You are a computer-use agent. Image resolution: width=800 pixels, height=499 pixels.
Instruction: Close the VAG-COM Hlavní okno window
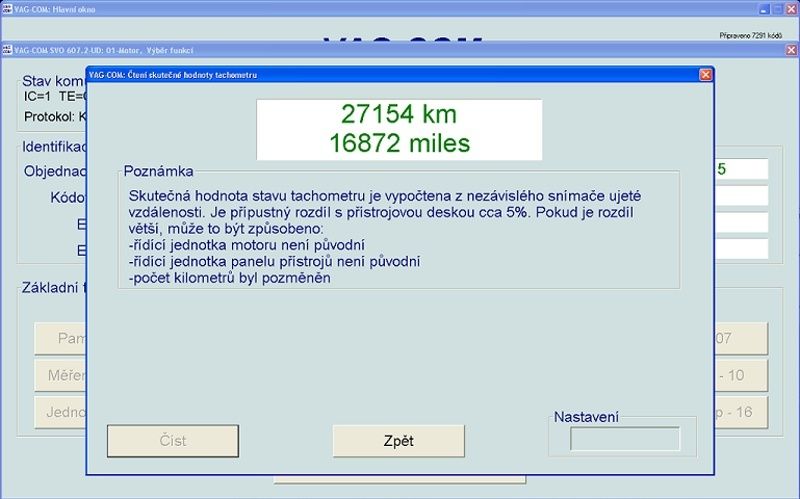click(x=790, y=8)
